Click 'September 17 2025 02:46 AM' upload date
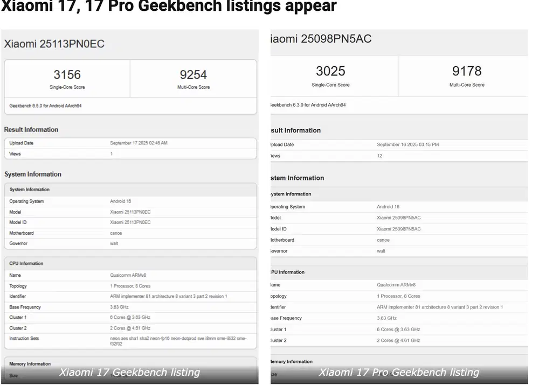 139,143
